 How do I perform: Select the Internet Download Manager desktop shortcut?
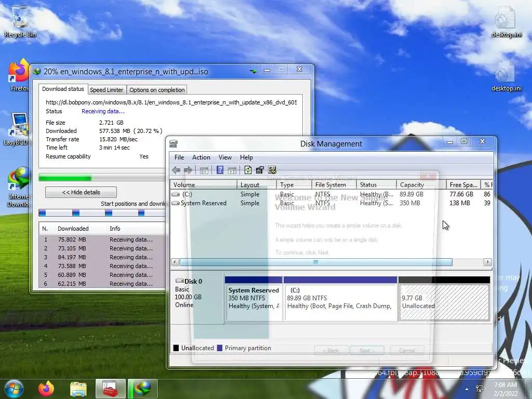(x=18, y=187)
